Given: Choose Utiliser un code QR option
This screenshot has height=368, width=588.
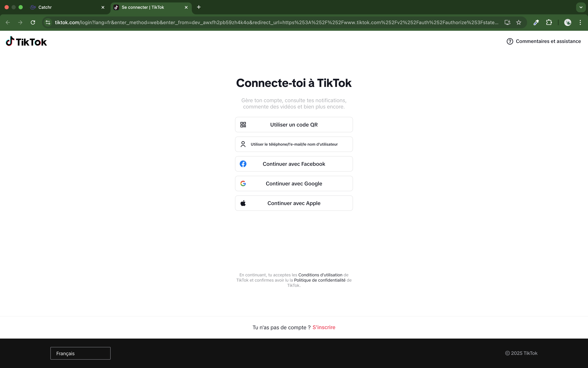Looking at the screenshot, I should coord(294,125).
